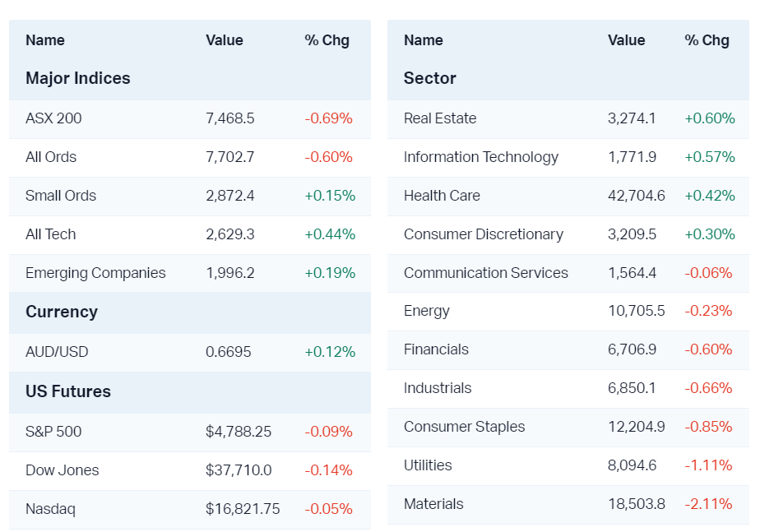Open the Emerging Companies index
760x532 pixels.
[x=95, y=273]
